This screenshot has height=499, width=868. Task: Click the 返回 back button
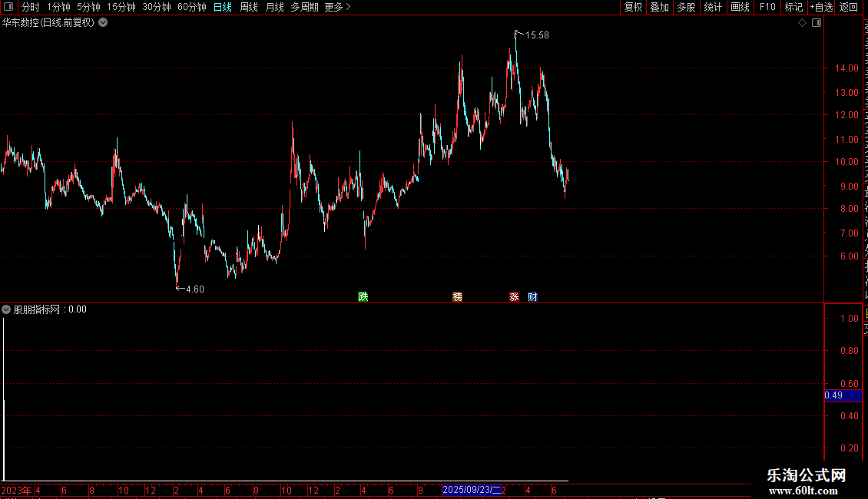849,7
